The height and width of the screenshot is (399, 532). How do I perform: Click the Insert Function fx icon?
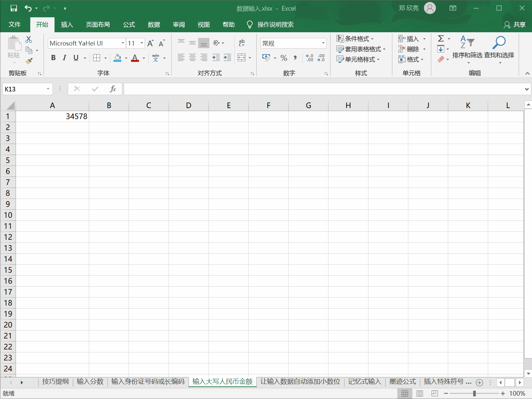(113, 89)
